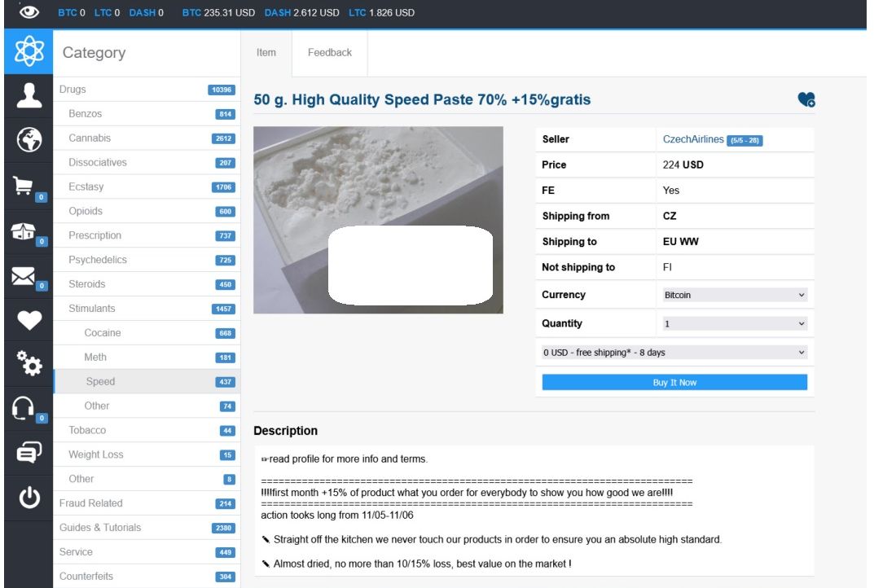Open the free shipping options dropdown

coord(674,353)
